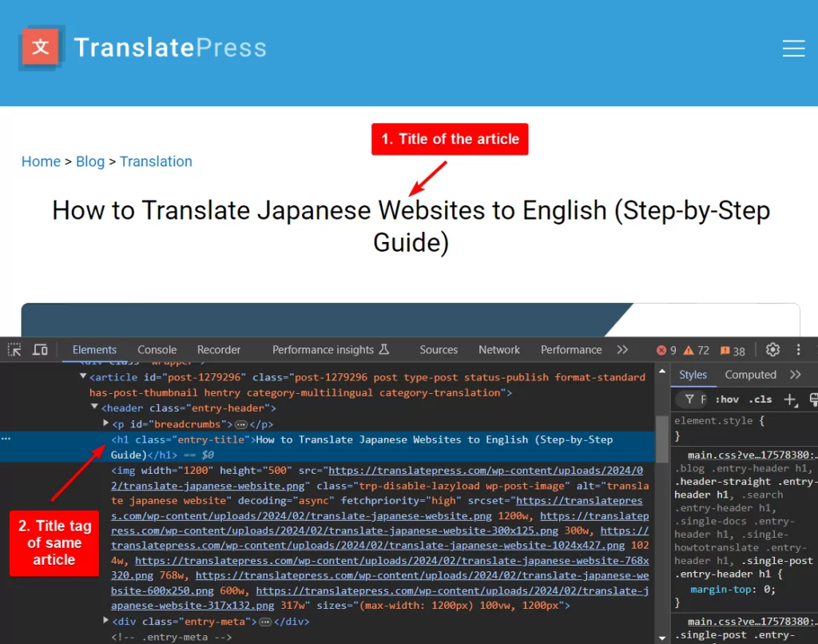Viewport: 818px width, 644px height.
Task: Click the Elements panel scrollbar up arrow
Action: [662, 371]
